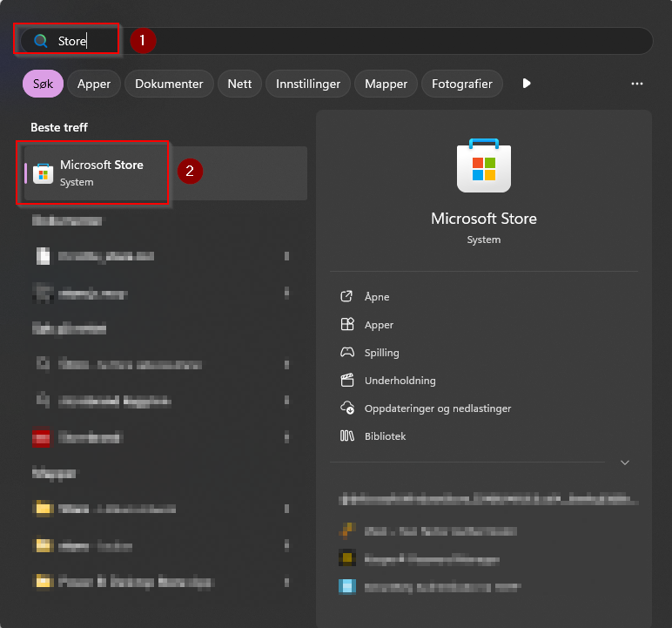The image size is (672, 628).
Task: Expand the chevron below Bibliotek
Action: (625, 463)
